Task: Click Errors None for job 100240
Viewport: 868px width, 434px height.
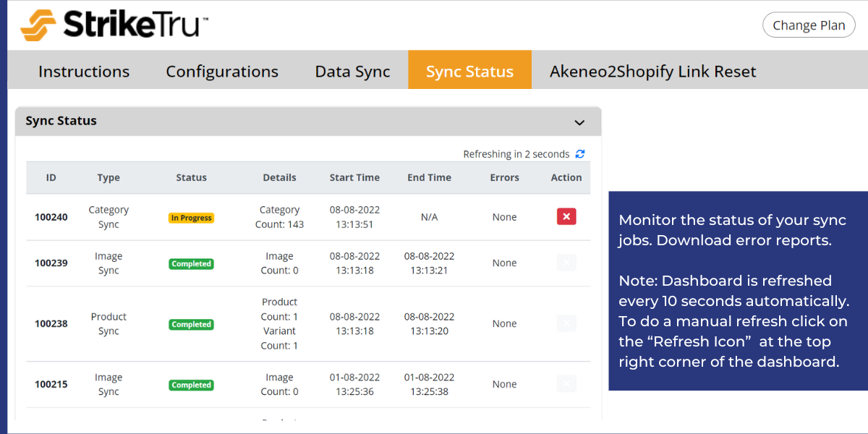Action: pyautogui.click(x=505, y=217)
